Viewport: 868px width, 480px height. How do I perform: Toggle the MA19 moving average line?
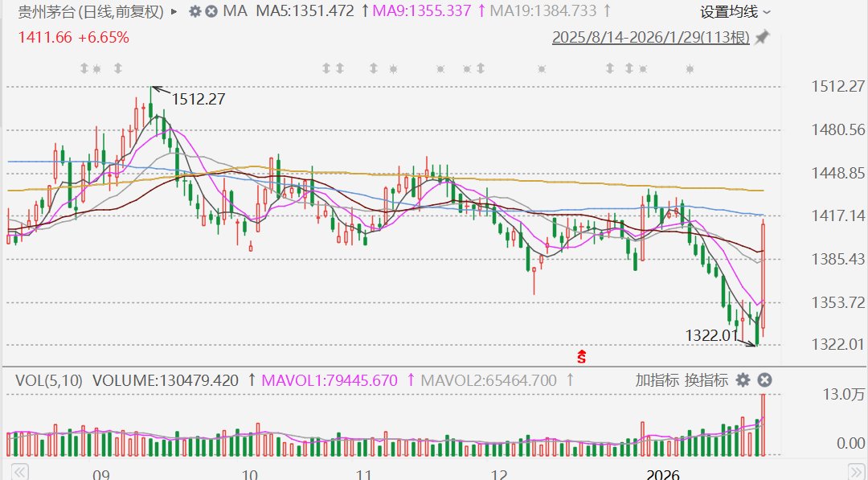point(542,12)
